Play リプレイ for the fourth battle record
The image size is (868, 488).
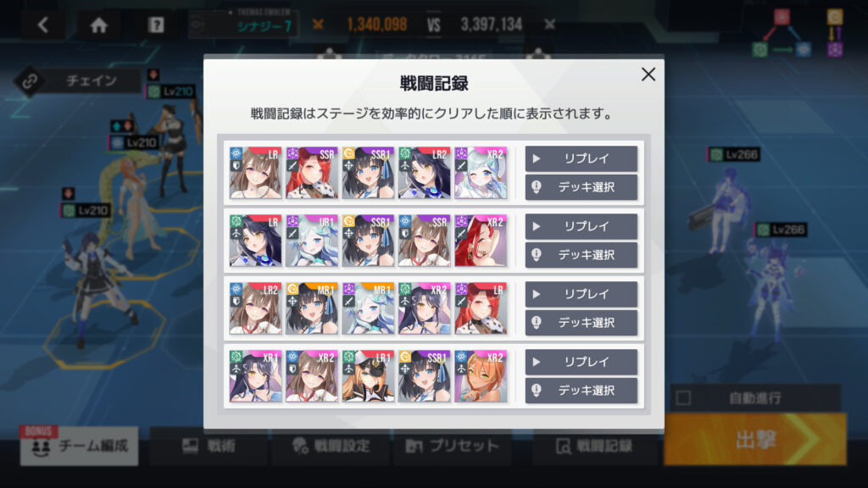[581, 362]
